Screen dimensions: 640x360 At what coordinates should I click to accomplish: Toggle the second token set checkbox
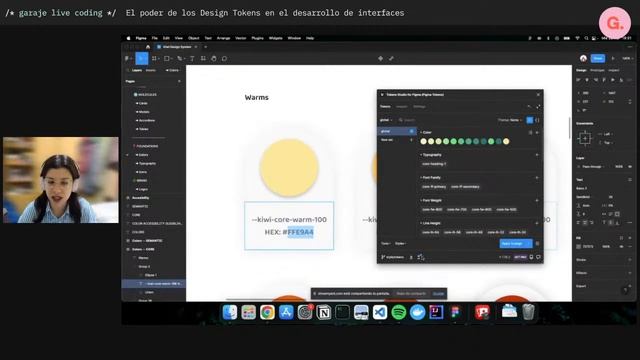point(411,140)
